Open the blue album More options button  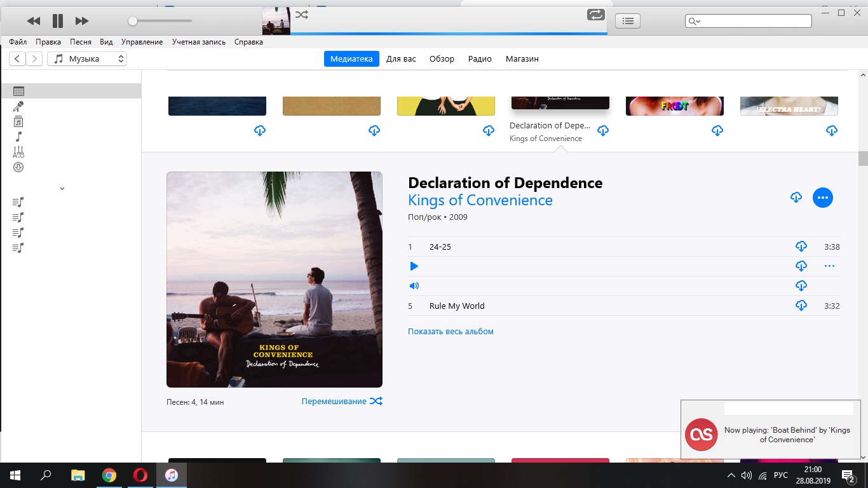tap(823, 198)
